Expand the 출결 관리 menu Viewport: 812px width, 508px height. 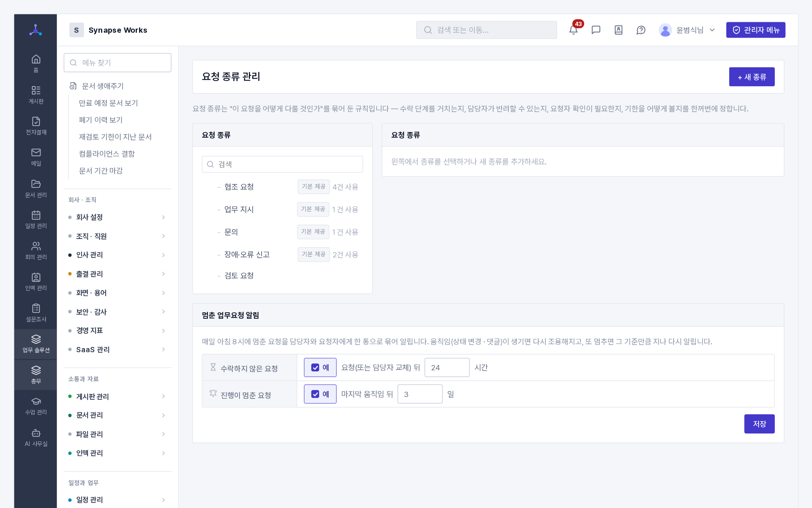pyautogui.click(x=117, y=274)
